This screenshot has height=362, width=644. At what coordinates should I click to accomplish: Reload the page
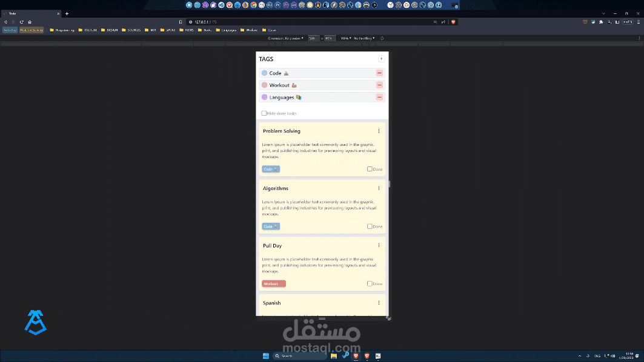[21, 22]
